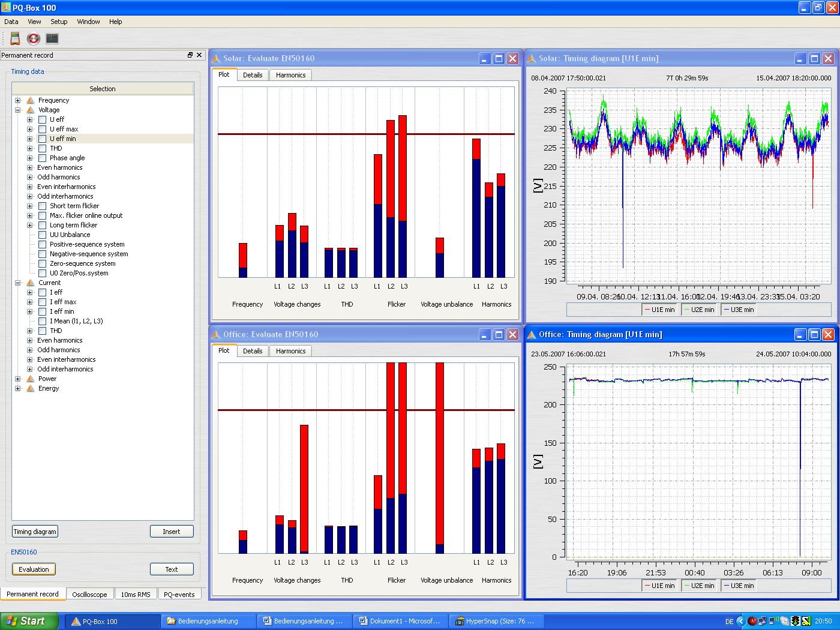Toggle U3E min legend in Office Timing diagram

(739, 586)
